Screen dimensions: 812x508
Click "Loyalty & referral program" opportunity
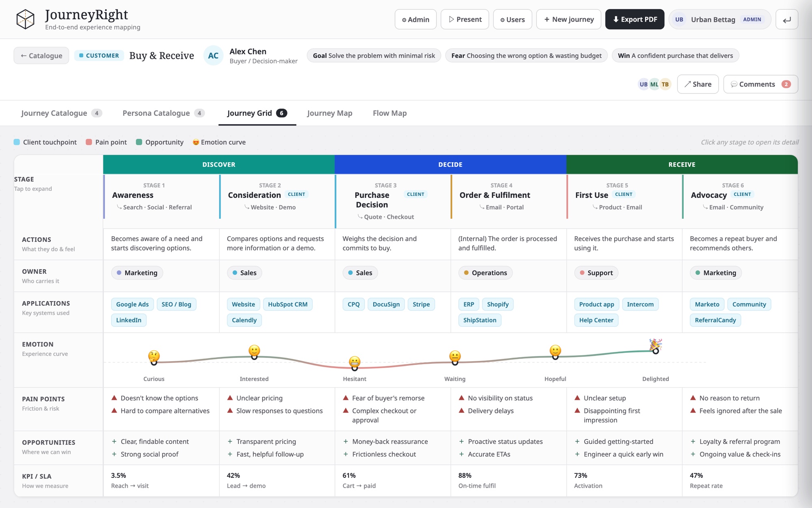739,442
